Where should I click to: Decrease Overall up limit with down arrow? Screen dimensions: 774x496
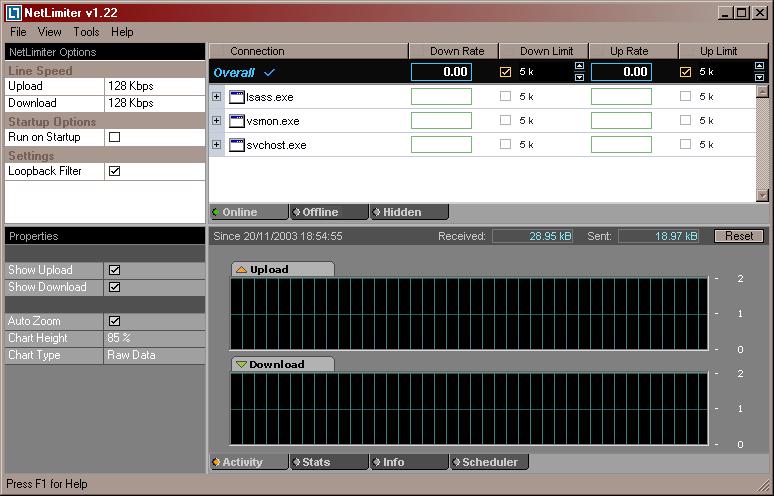pos(759,77)
